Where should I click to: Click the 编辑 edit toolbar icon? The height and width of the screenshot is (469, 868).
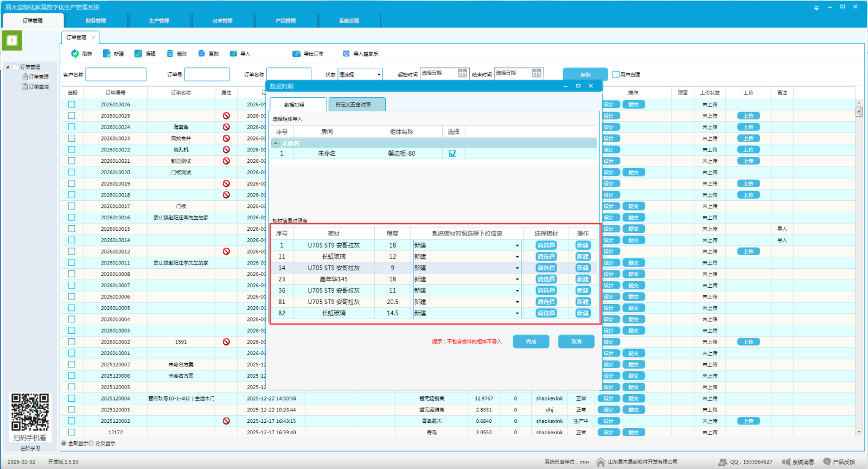138,54
